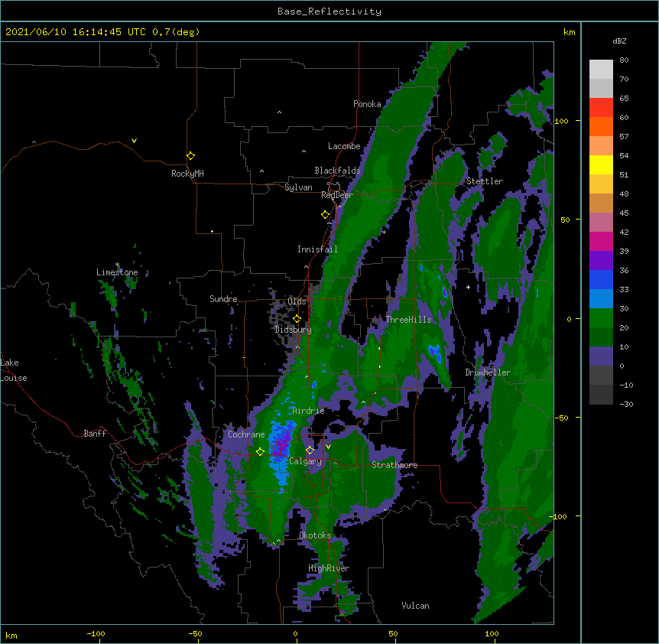Screen dimensions: 659x644
Task: Click the Olds city label
Action: click(297, 301)
